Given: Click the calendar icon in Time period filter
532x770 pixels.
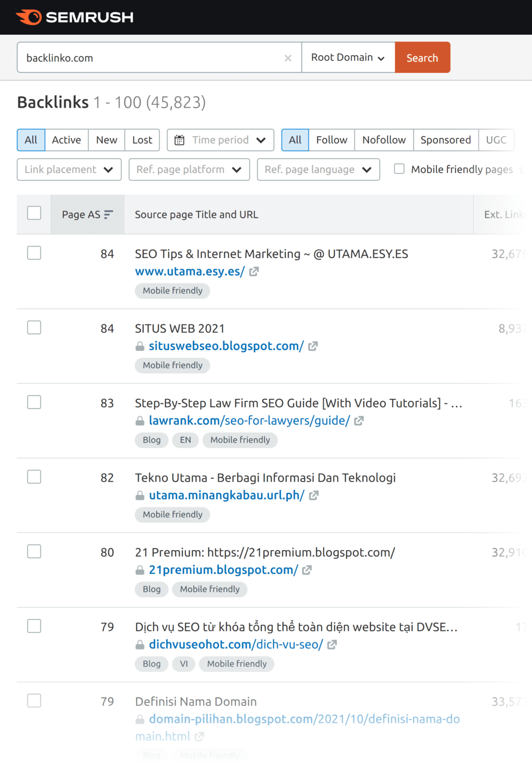Looking at the screenshot, I should point(179,140).
